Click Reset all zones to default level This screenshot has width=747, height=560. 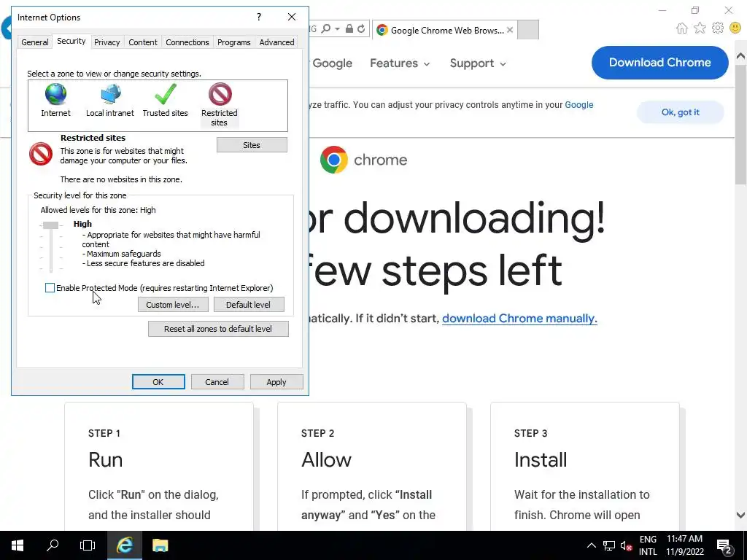(x=218, y=329)
